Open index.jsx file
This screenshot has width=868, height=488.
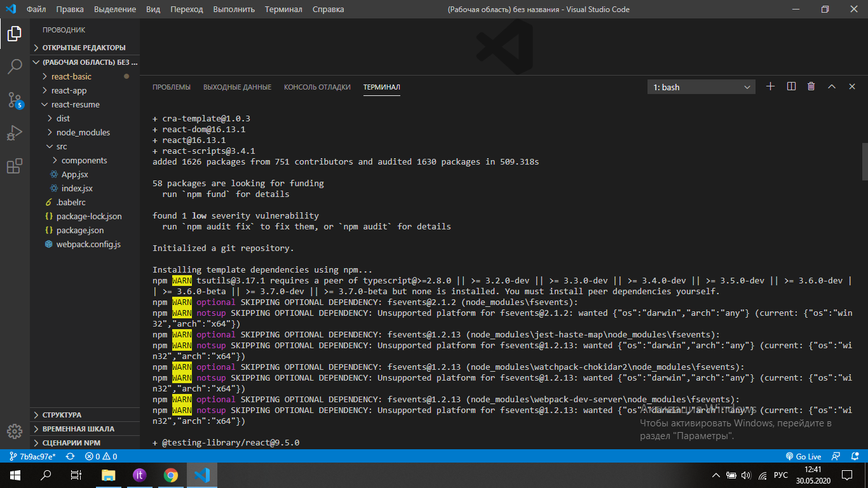(x=85, y=188)
